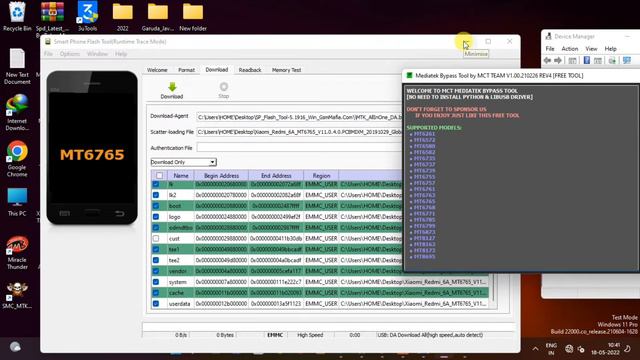Open the taskbar weather widget icon

[x=16, y=347]
